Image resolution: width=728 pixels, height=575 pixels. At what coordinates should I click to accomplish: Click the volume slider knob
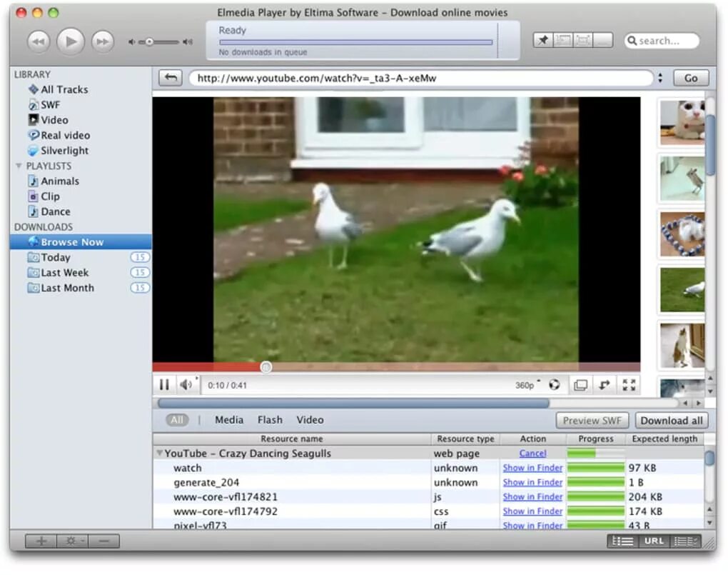click(x=149, y=42)
